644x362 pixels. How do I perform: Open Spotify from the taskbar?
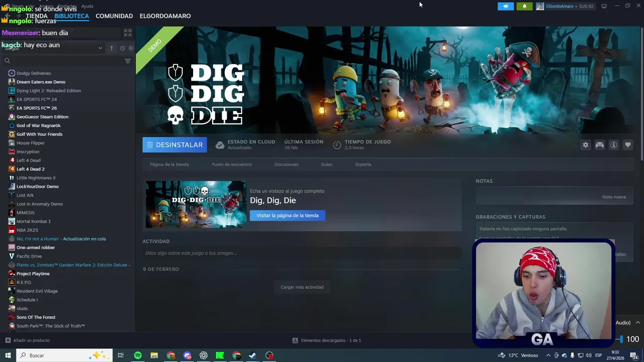coord(137,355)
